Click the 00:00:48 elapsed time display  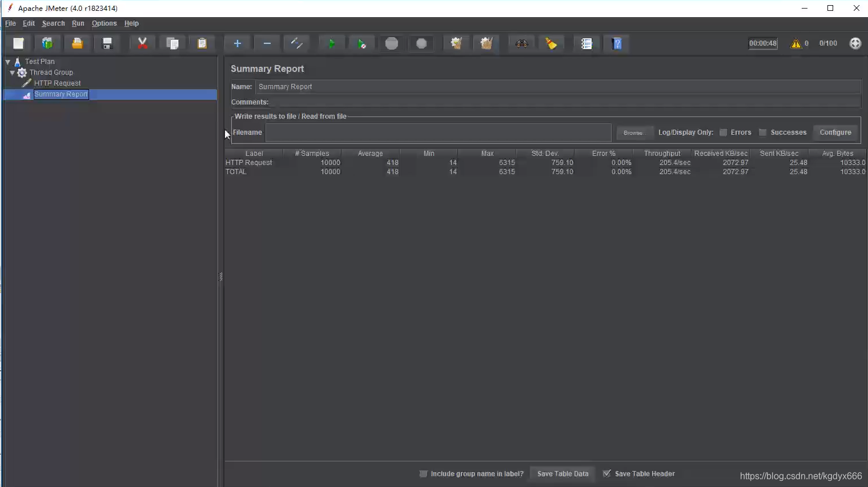coord(763,43)
